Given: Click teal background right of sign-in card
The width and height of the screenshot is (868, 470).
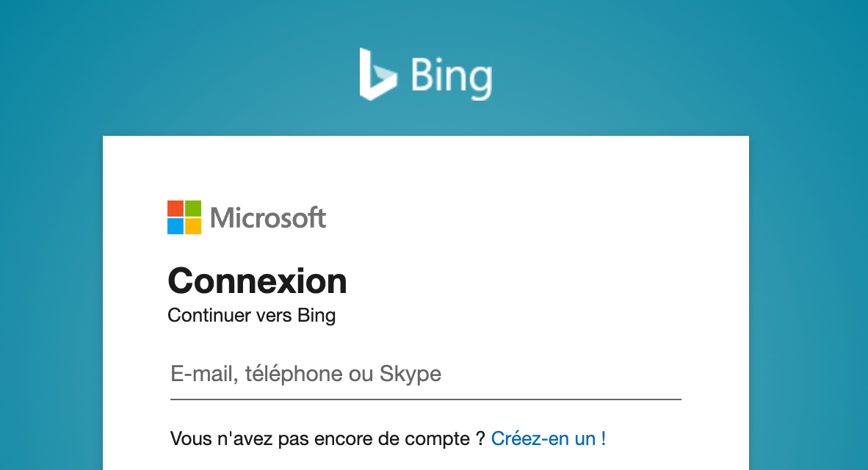Looking at the screenshot, I should [808, 294].
